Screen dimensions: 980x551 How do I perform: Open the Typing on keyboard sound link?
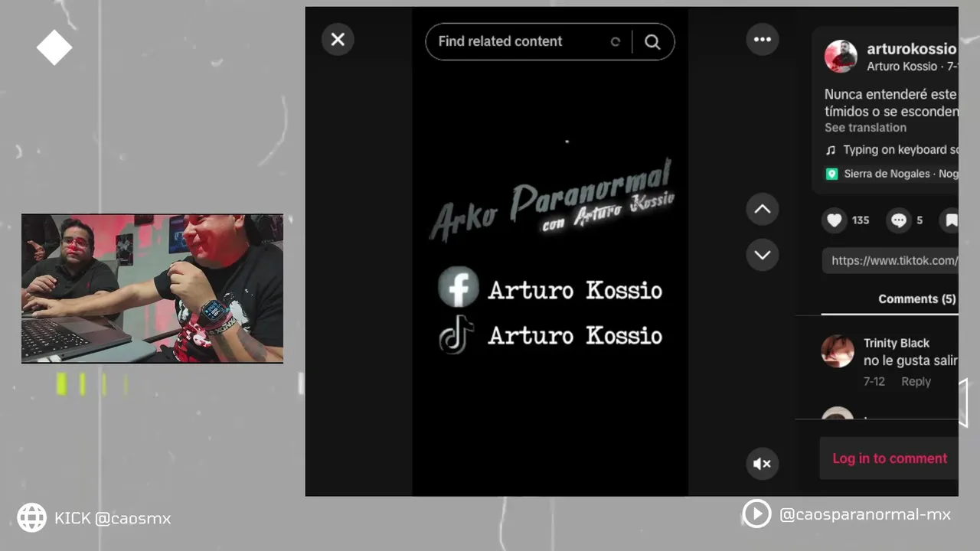pos(900,150)
